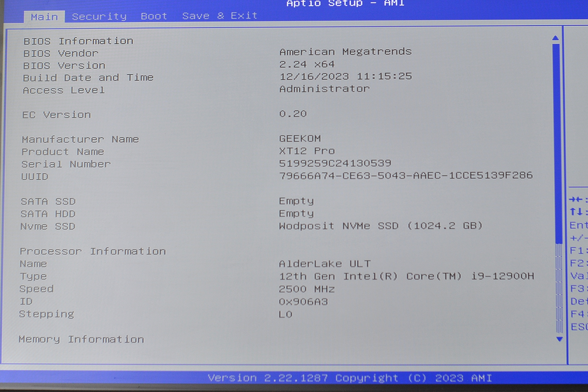The image size is (588, 392).
Task: Click the BIOS Information heading
Action: coord(78,41)
